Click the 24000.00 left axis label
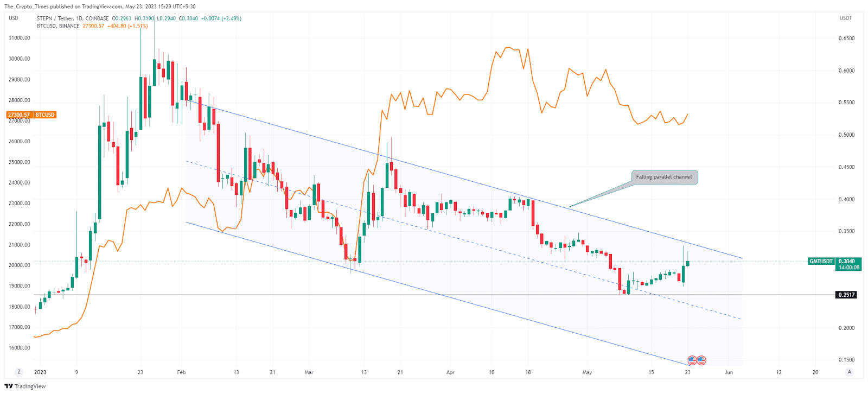This screenshot has height=394, width=868. [x=20, y=182]
